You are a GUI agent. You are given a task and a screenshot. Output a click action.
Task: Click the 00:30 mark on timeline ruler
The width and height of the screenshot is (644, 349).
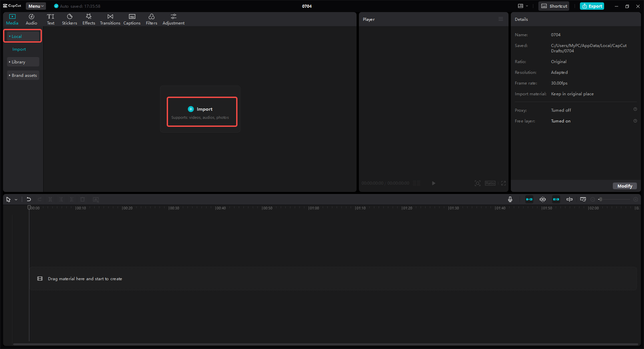coord(174,208)
